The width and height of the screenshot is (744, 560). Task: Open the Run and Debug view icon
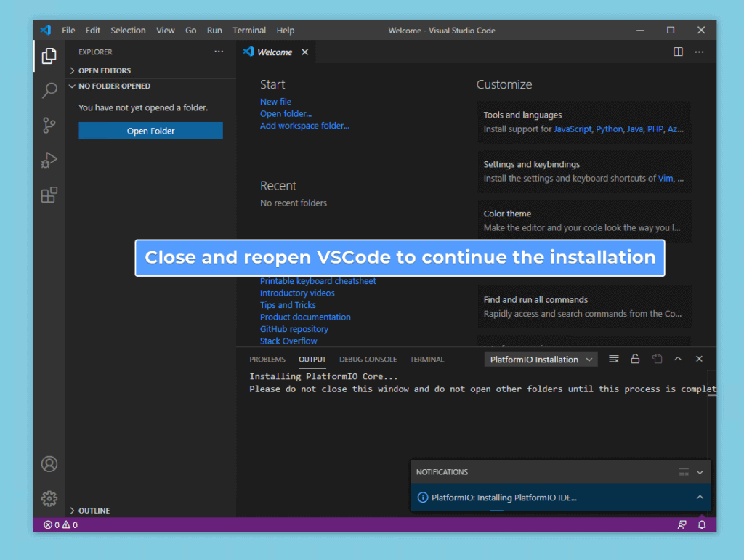click(49, 161)
